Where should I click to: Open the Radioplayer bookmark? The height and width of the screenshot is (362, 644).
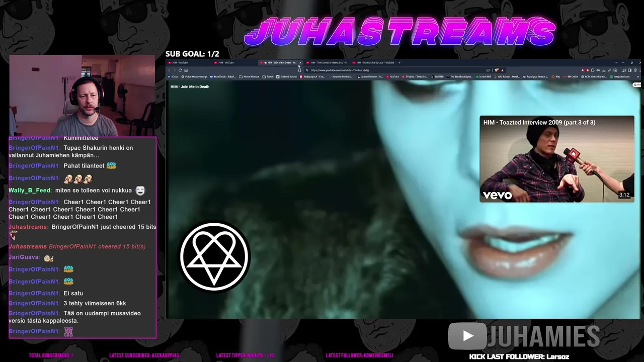tap(312, 77)
